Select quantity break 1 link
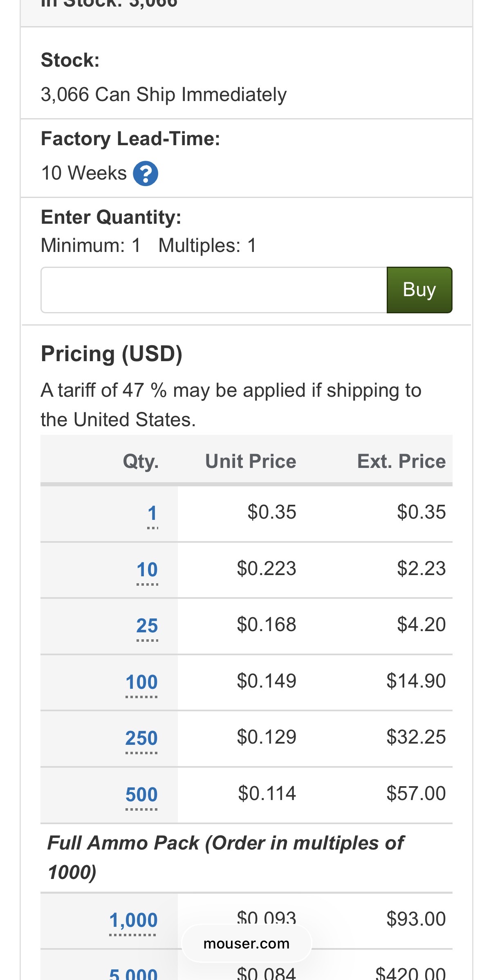The width and height of the screenshot is (493, 980). click(152, 513)
